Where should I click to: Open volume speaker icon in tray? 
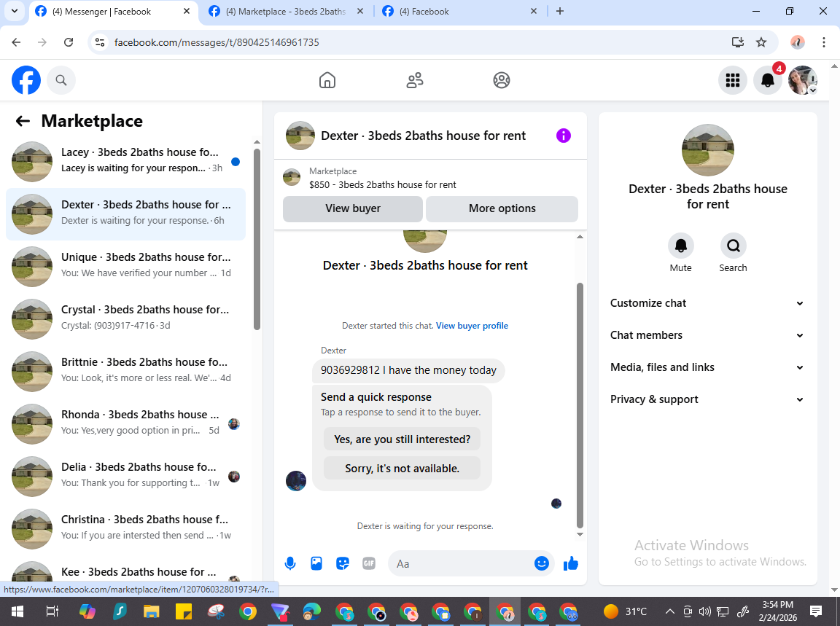click(705, 611)
